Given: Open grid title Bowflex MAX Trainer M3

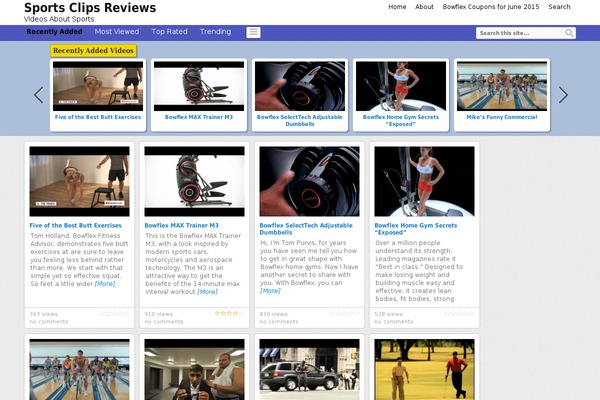Looking at the screenshot, I should tap(181, 225).
